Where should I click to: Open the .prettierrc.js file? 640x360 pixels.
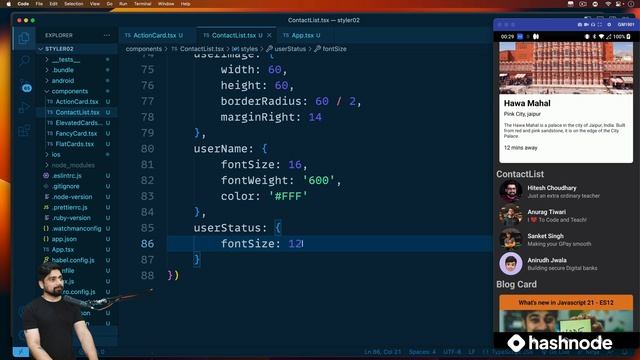69,207
